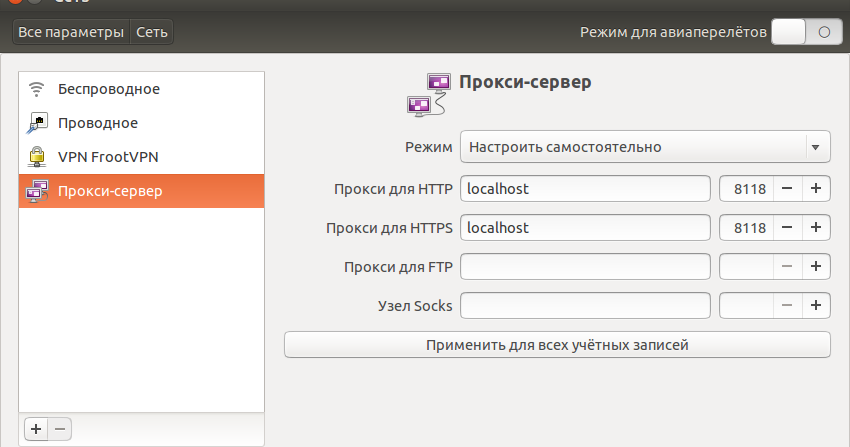
Task: Remove connection with the sidebar minus button
Action: pos(60,429)
